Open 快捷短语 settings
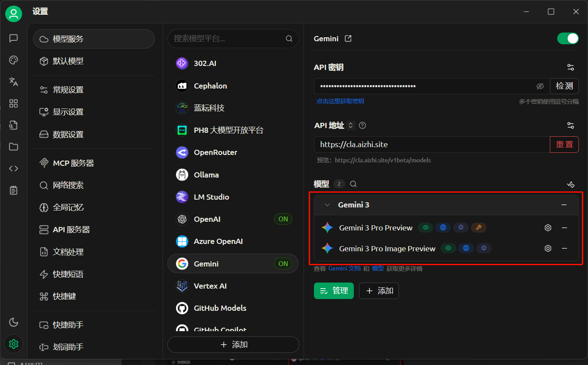 click(x=94, y=274)
